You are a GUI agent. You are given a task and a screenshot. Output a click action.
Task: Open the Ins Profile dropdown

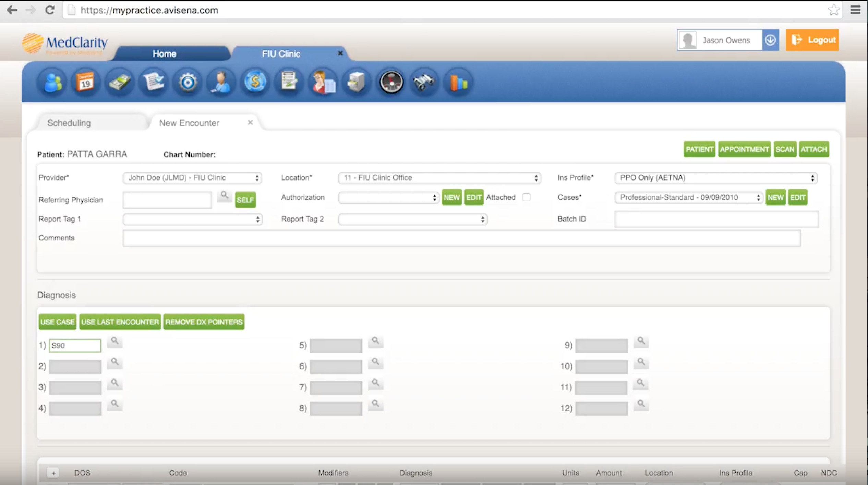pyautogui.click(x=716, y=178)
